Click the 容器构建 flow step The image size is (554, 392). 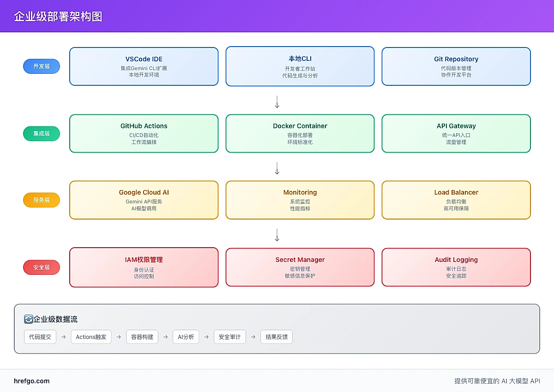click(142, 337)
